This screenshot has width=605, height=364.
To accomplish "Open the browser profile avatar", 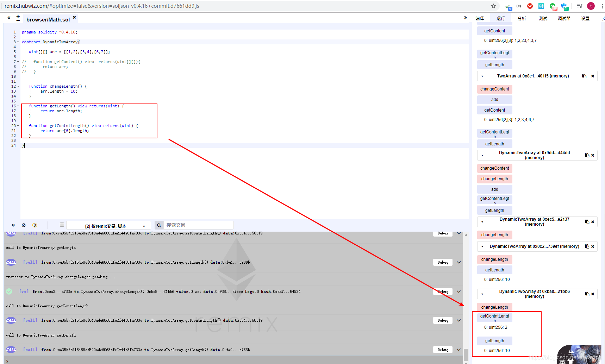I will point(591,6).
